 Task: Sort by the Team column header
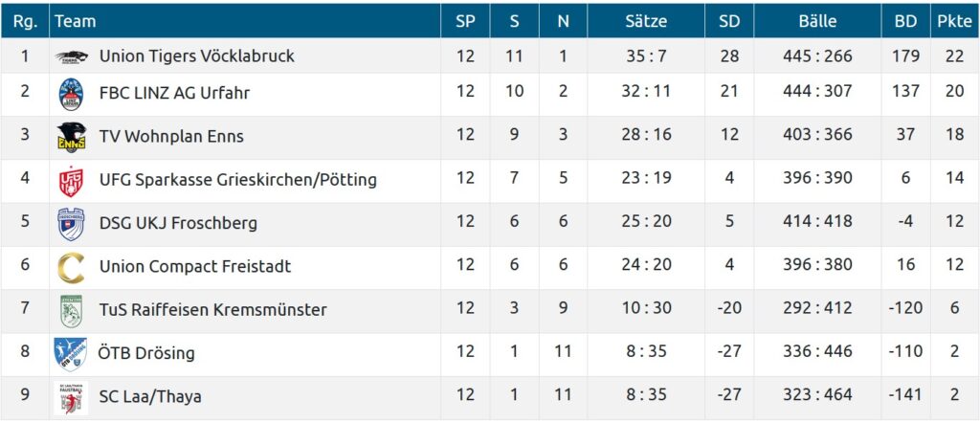(77, 21)
